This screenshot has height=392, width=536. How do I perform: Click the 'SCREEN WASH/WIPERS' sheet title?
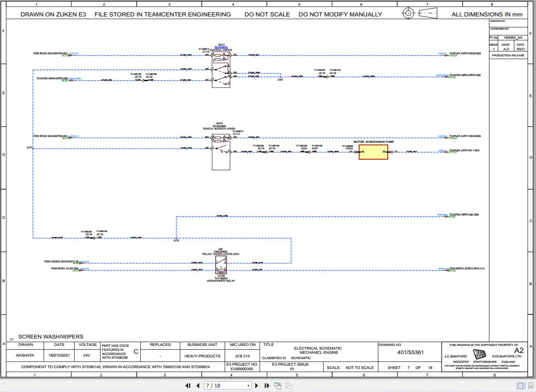(51, 336)
